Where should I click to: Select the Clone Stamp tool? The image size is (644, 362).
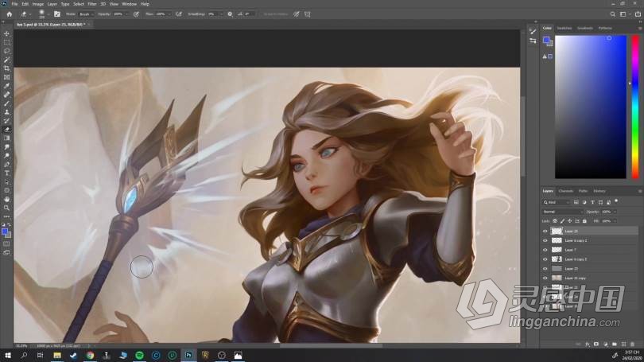(6, 111)
